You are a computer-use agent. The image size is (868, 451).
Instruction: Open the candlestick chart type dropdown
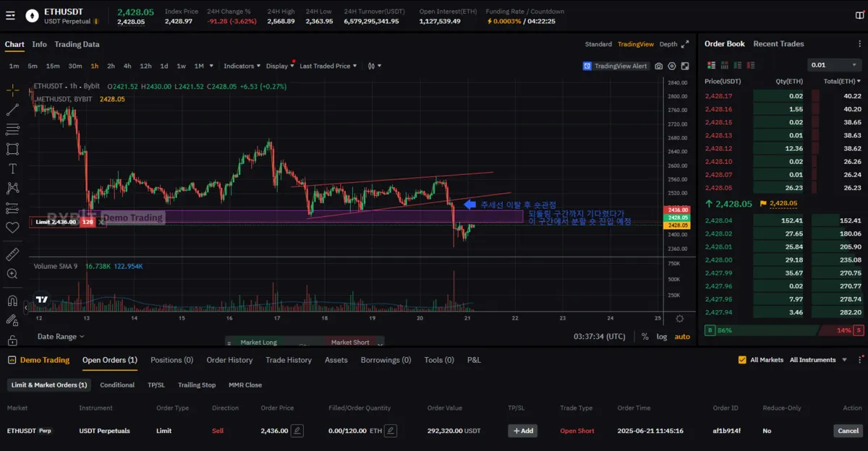coord(374,66)
